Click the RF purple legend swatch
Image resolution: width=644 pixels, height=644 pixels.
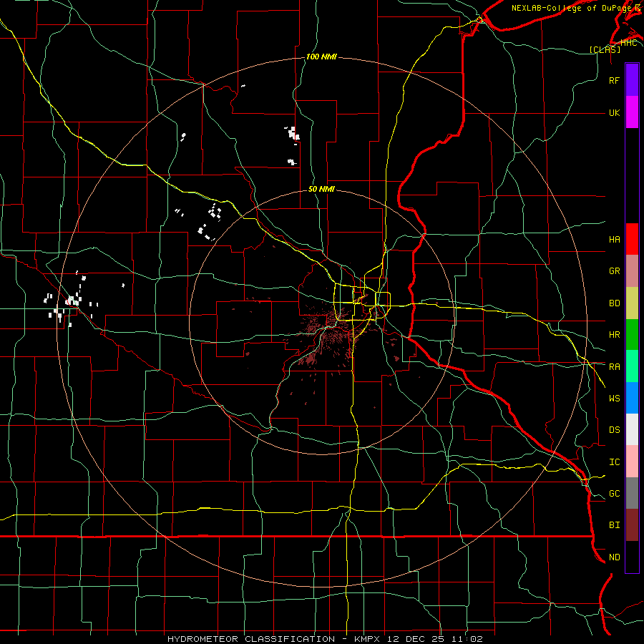coord(632,80)
